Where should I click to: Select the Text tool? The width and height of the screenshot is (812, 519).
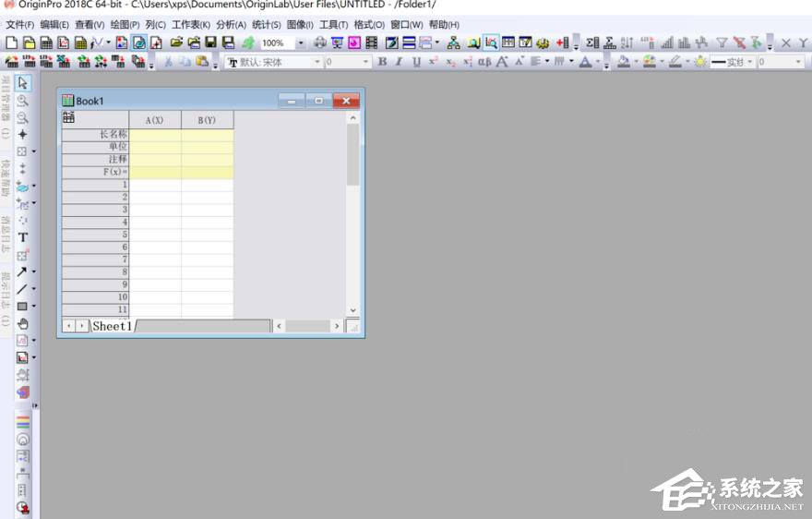[x=22, y=237]
